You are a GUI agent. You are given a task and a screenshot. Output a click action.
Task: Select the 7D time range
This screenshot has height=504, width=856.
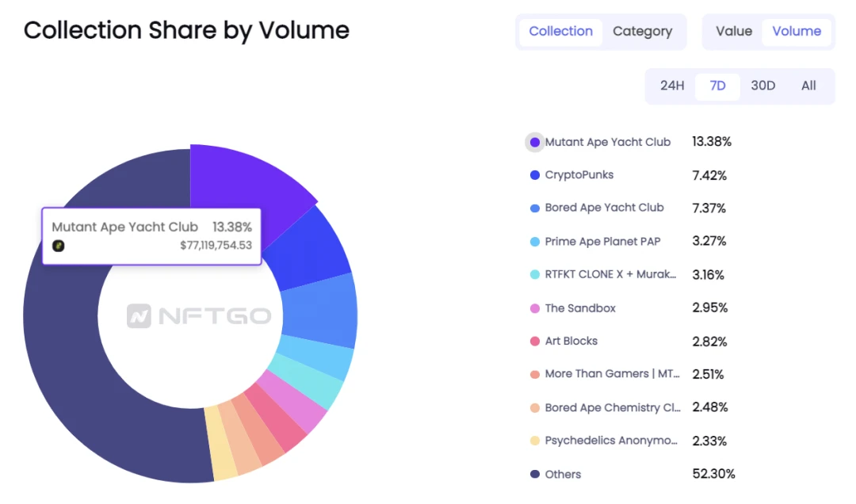point(717,86)
